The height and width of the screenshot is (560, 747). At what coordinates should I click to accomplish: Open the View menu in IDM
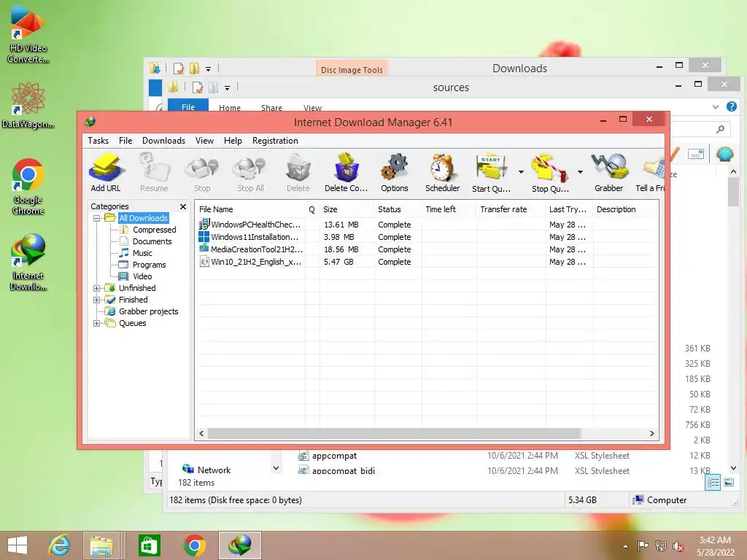[x=204, y=141]
